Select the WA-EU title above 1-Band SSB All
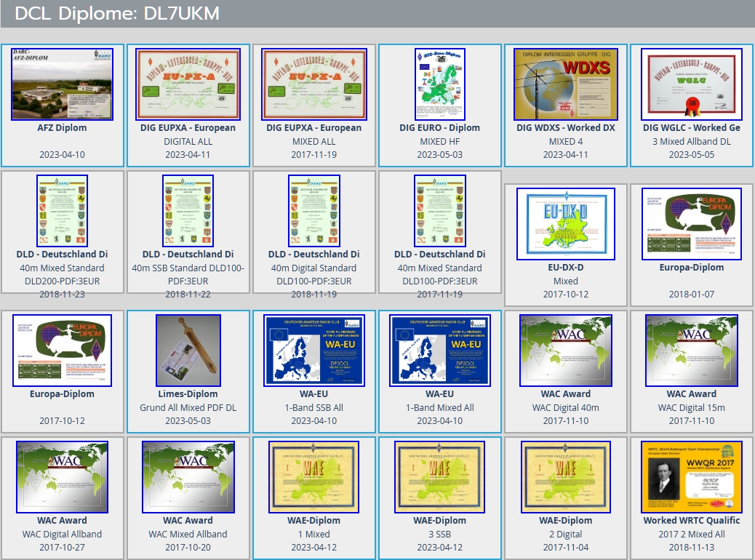Image resolution: width=755 pixels, height=560 pixels. [x=314, y=394]
